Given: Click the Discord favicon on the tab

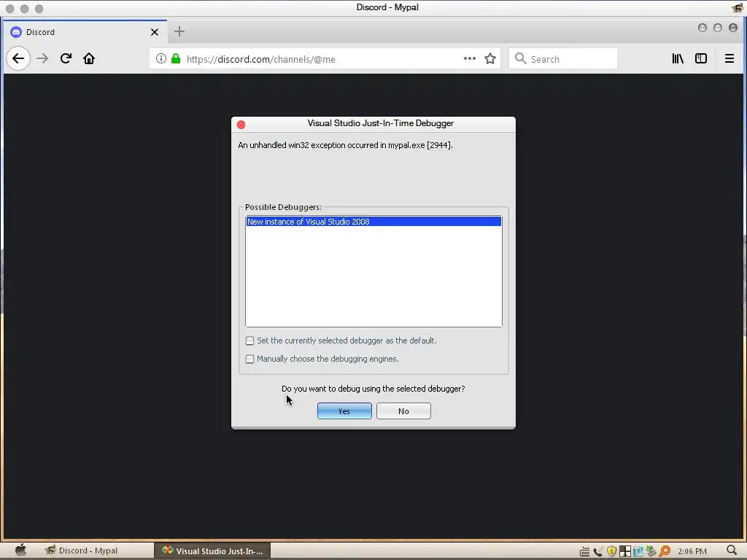Looking at the screenshot, I should tap(16, 32).
